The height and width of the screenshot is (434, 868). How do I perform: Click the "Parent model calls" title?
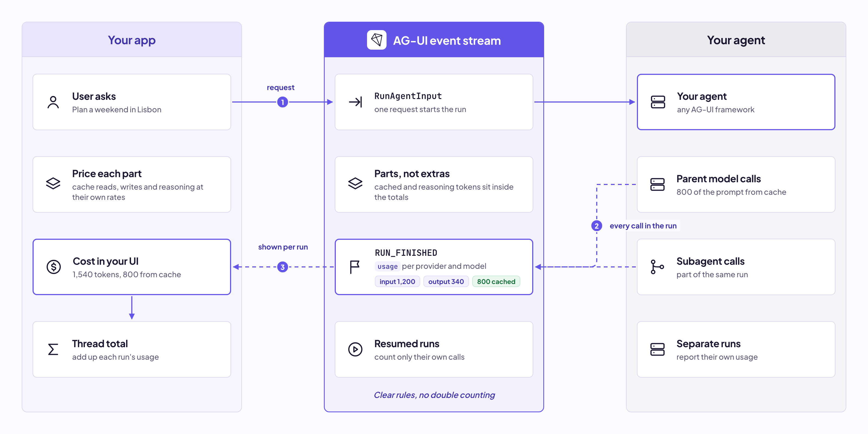(718, 178)
